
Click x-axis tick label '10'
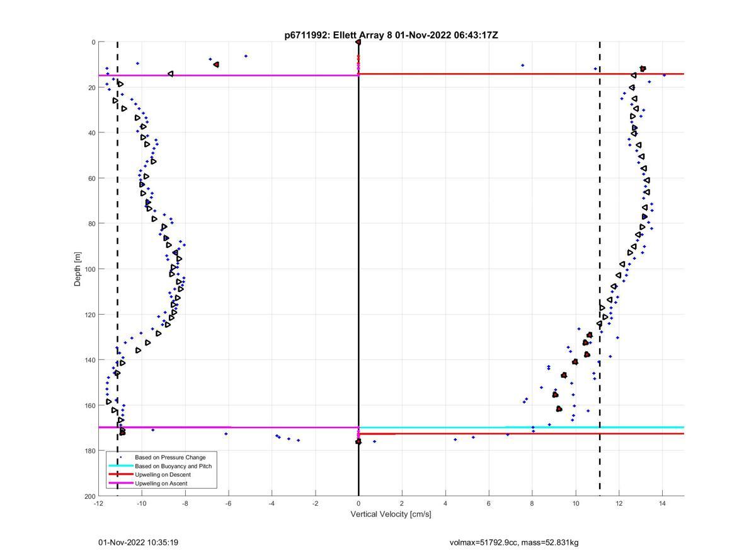click(576, 504)
